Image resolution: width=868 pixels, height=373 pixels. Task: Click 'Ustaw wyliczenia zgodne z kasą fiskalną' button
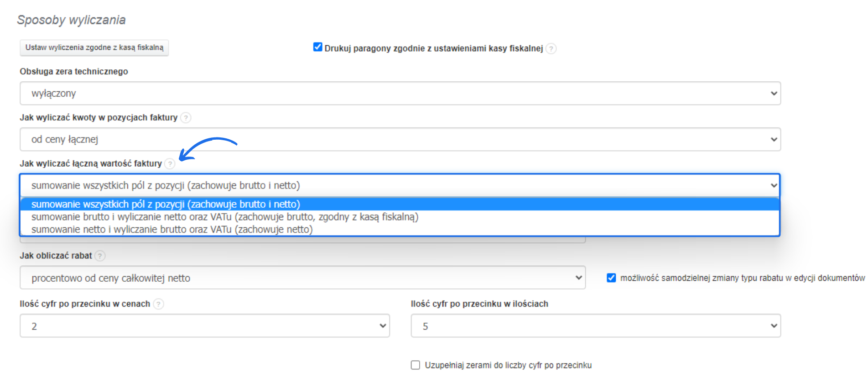point(94,47)
